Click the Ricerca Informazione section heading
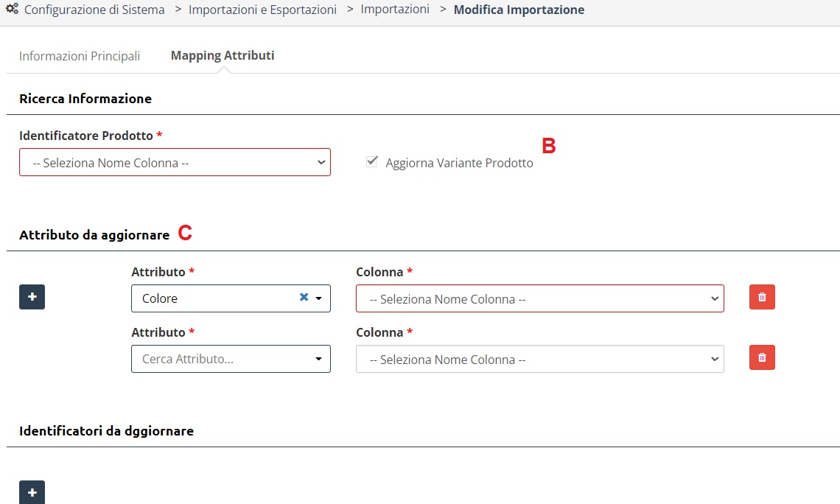Screen dimensions: 840x504 (x=85, y=99)
